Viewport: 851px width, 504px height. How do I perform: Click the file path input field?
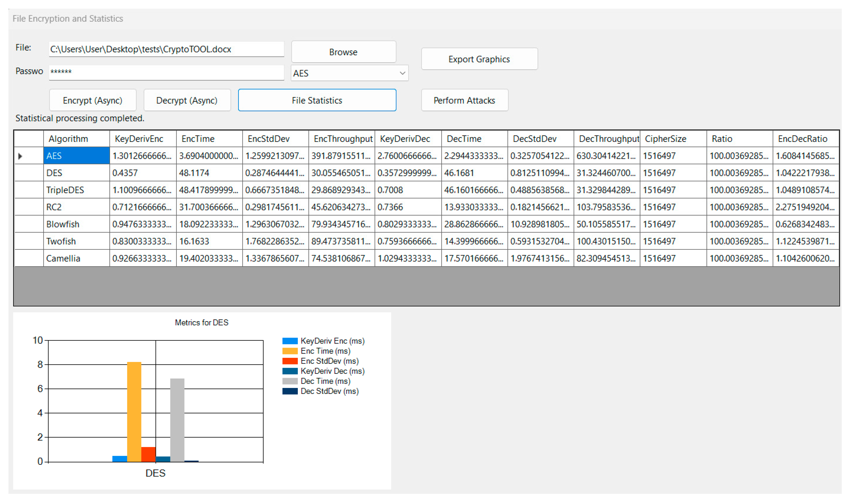point(166,50)
